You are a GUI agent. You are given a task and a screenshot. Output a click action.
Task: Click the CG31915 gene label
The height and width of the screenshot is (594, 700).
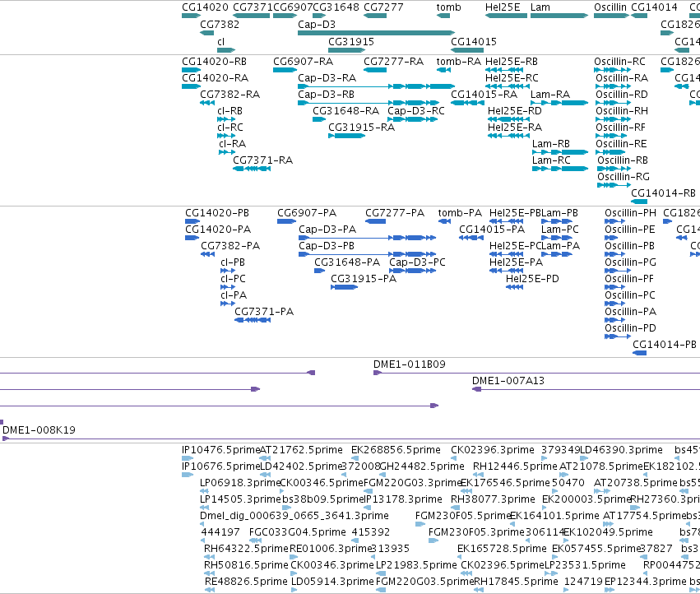point(351,41)
